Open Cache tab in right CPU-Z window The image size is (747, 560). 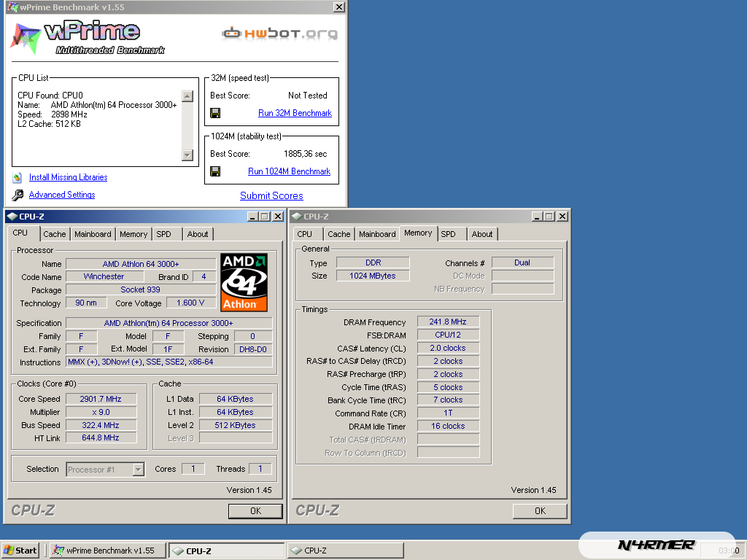[338, 234]
